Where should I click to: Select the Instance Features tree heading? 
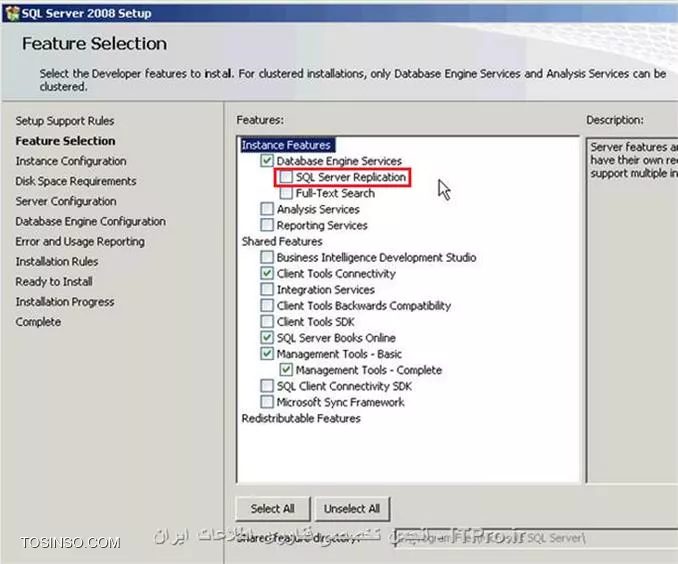pyautogui.click(x=286, y=145)
